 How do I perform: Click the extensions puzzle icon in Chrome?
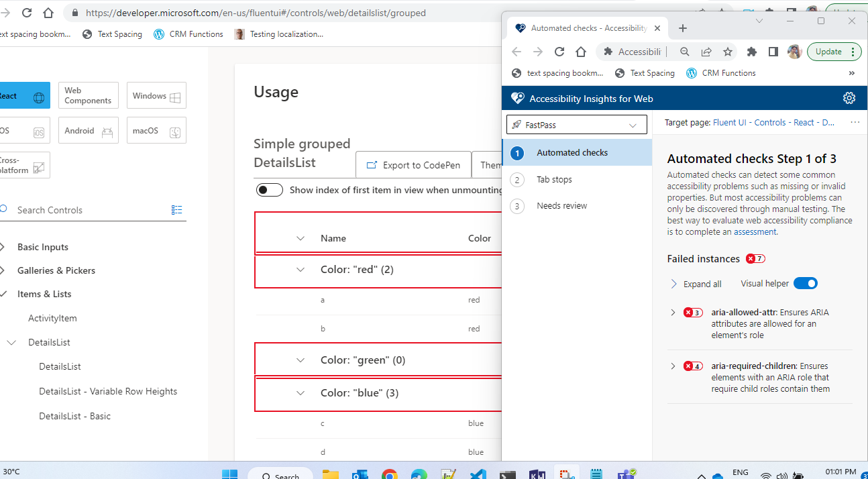coord(751,51)
